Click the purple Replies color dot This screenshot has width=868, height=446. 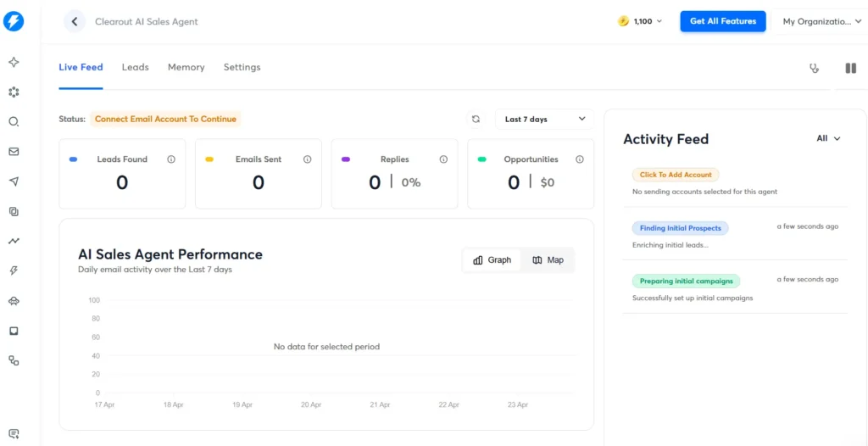[346, 159]
